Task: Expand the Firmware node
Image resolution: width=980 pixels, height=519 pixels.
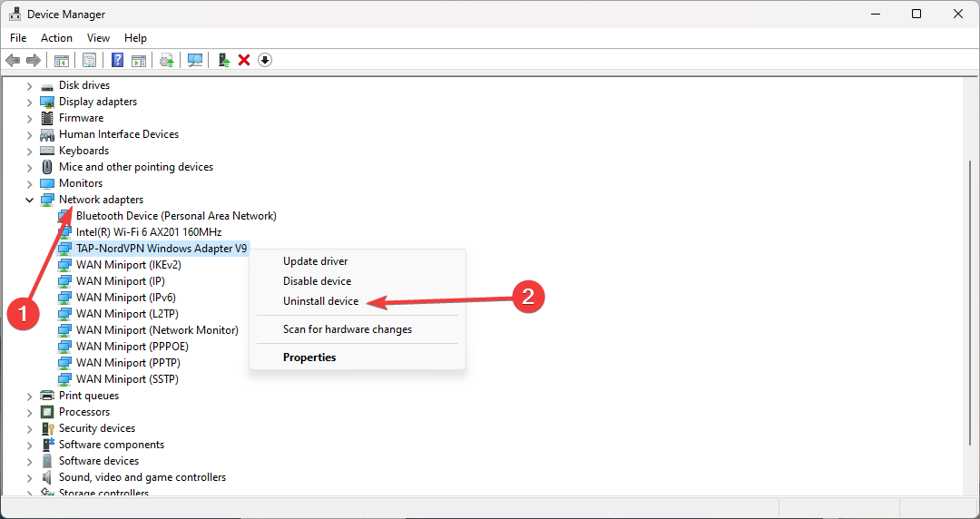Action: click(29, 118)
